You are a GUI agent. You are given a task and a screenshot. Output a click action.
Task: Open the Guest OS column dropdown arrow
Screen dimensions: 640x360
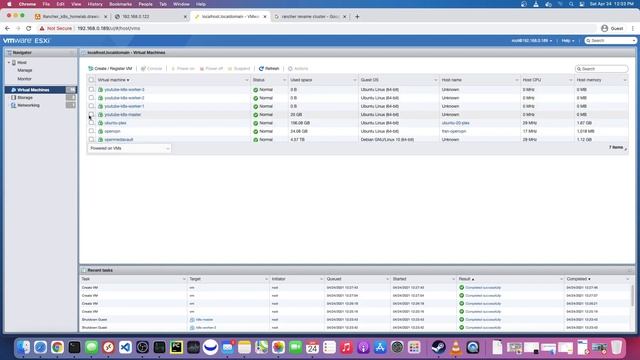tap(436, 80)
